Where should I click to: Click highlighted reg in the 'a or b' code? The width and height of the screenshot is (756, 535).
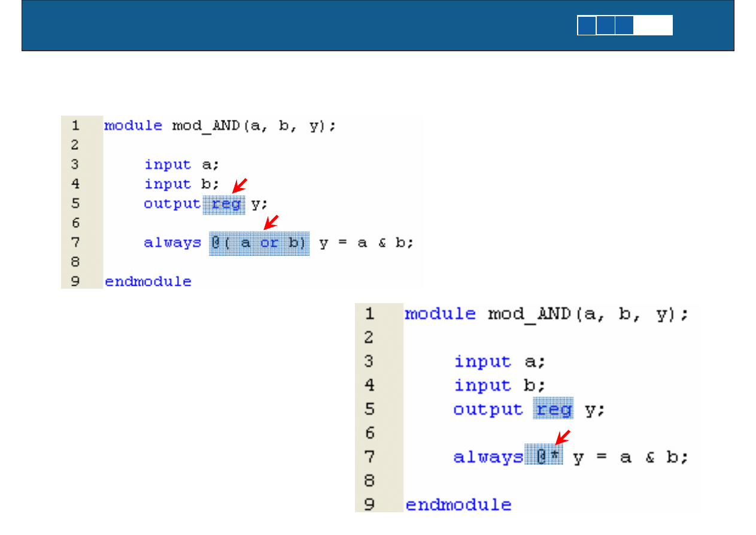coord(226,204)
